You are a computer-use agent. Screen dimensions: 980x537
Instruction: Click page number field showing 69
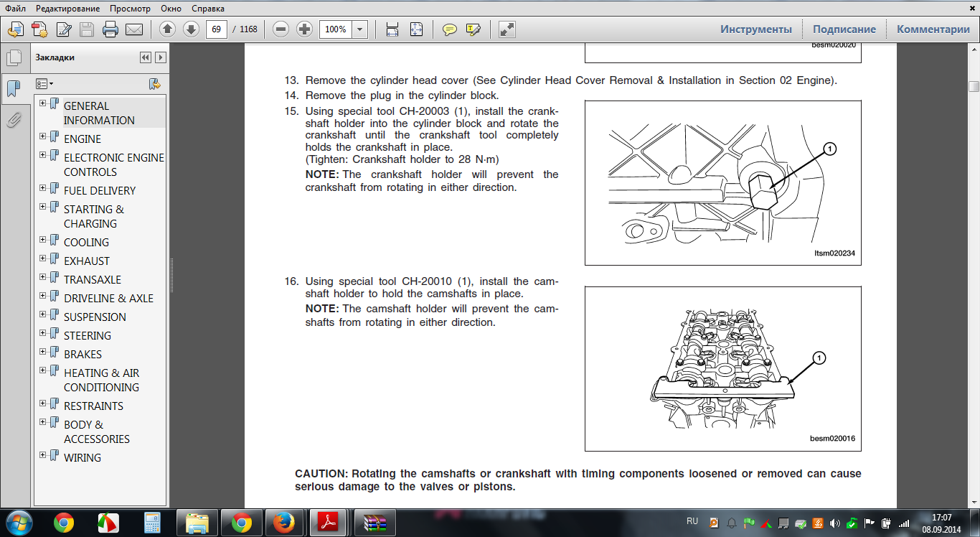[x=217, y=29]
